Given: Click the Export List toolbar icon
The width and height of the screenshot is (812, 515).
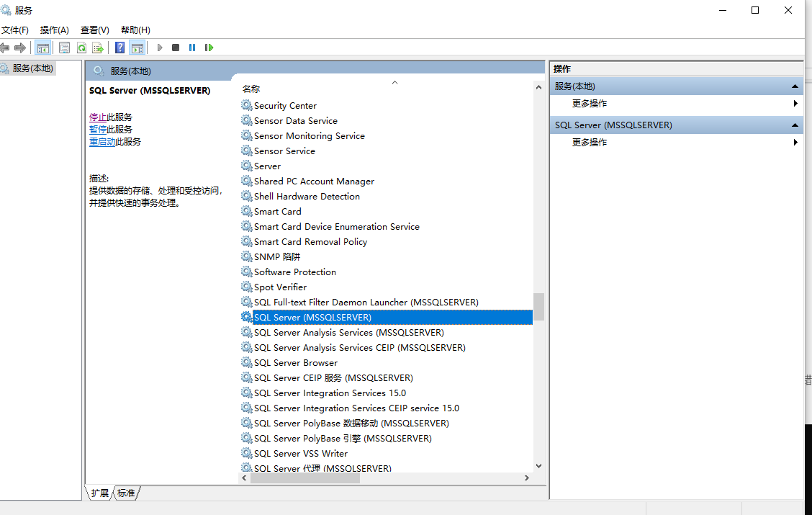Looking at the screenshot, I should [98, 48].
